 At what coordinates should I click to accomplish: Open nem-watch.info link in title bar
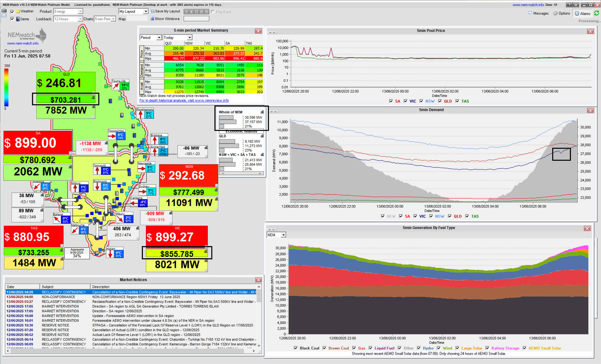tap(528, 5)
